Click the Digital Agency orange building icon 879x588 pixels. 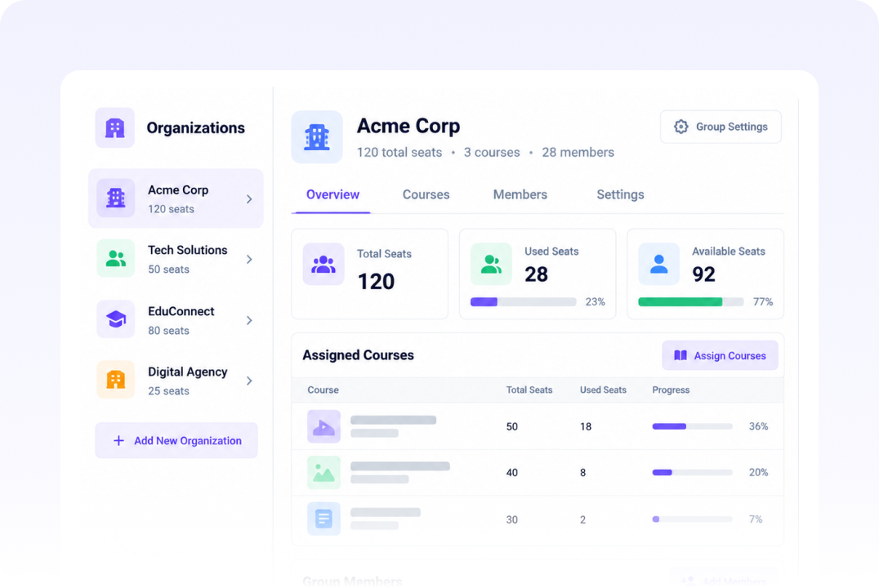115,380
